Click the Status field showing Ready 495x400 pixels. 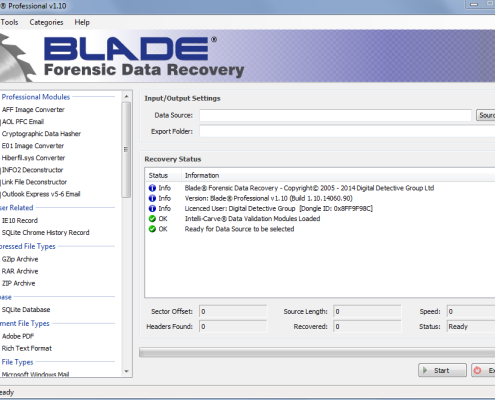[471, 326]
